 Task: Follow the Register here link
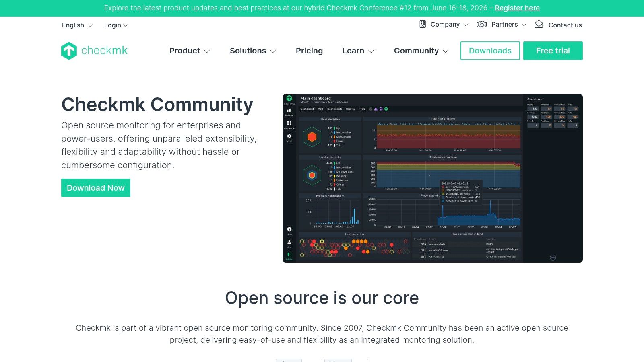[x=517, y=8]
